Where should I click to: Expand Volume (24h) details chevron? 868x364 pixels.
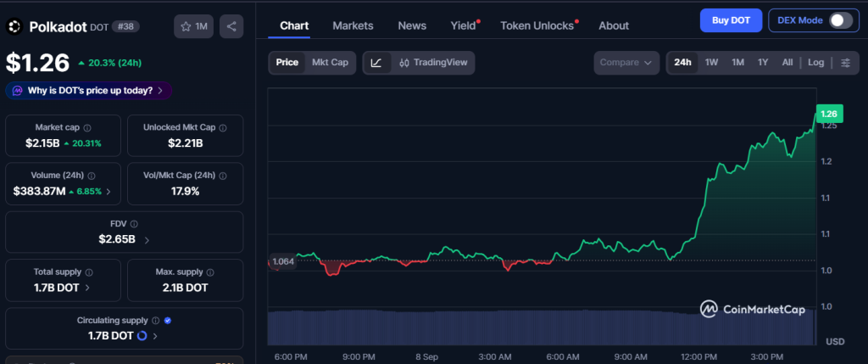(108, 192)
